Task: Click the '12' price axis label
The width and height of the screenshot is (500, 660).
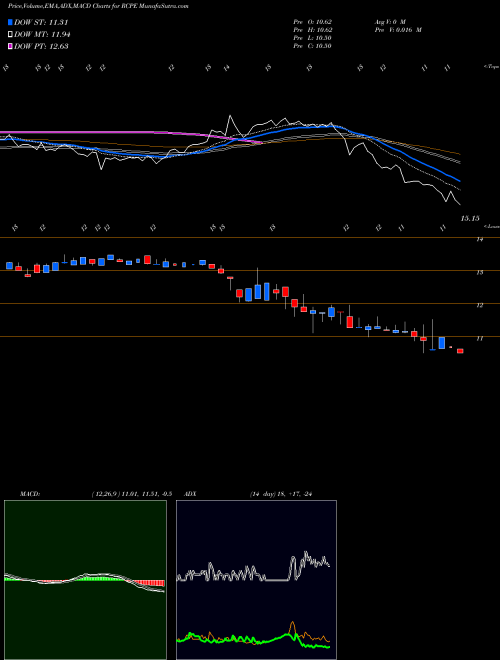Action: [x=479, y=305]
